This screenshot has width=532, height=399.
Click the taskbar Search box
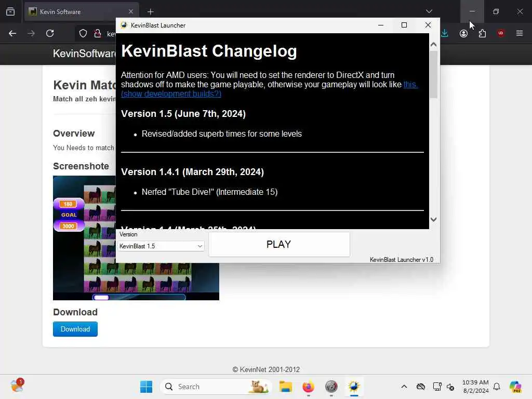tap(216, 387)
